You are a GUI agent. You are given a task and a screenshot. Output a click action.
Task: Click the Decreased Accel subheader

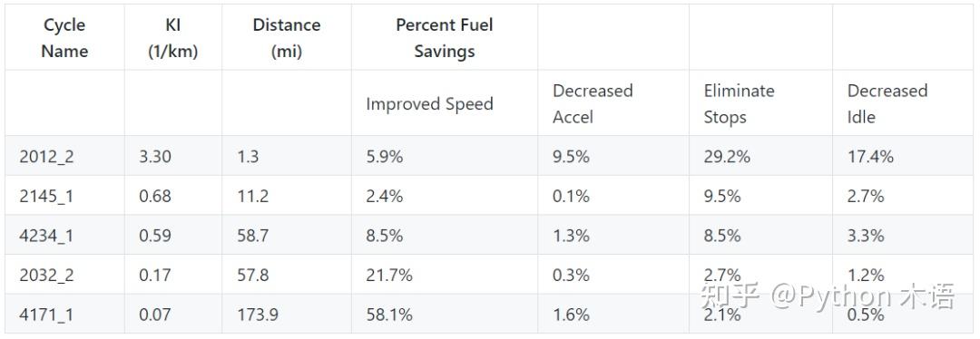tap(613, 103)
